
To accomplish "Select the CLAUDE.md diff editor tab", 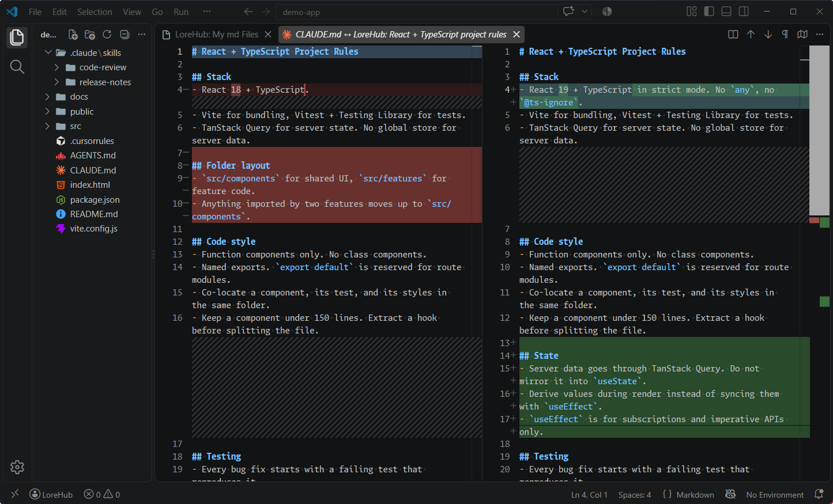I will [401, 35].
